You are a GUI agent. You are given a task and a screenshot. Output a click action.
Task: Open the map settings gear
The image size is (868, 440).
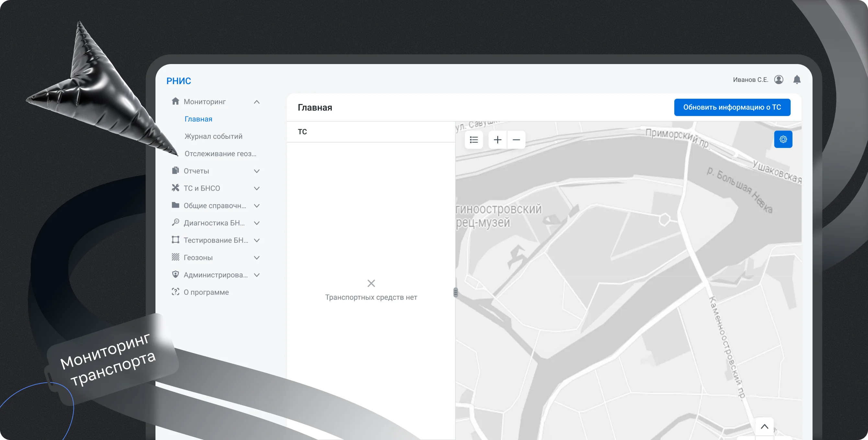click(x=783, y=139)
